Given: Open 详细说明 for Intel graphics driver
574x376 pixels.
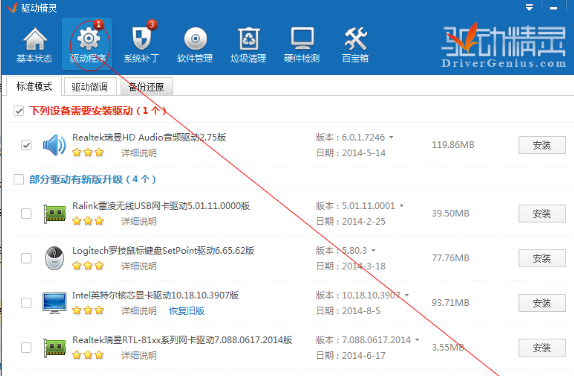Looking at the screenshot, I should click(x=139, y=311).
